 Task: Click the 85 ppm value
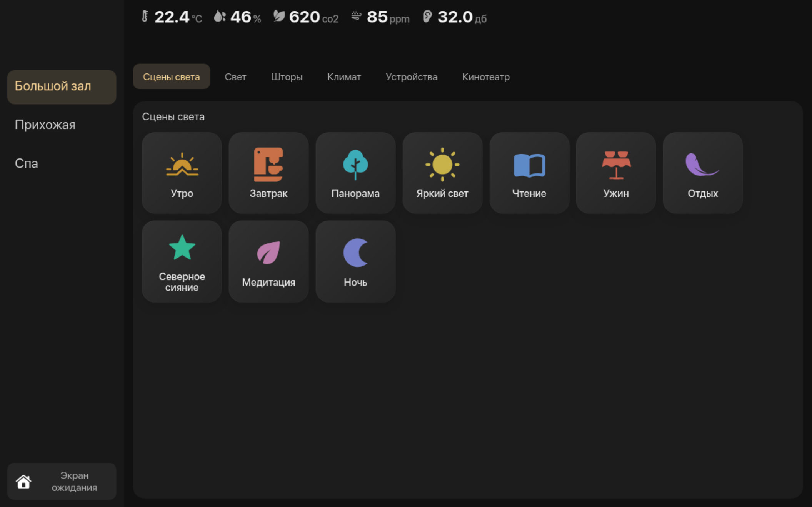pyautogui.click(x=388, y=17)
